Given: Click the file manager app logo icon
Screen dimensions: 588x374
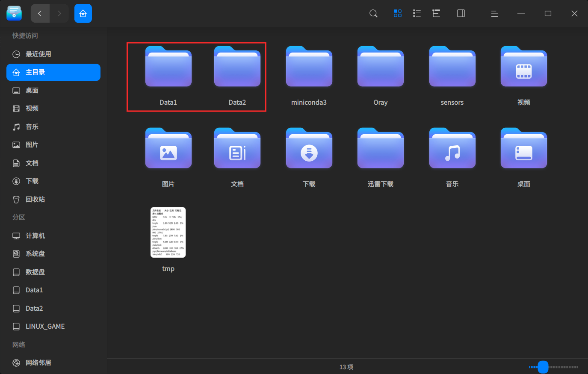Looking at the screenshot, I should pos(14,13).
